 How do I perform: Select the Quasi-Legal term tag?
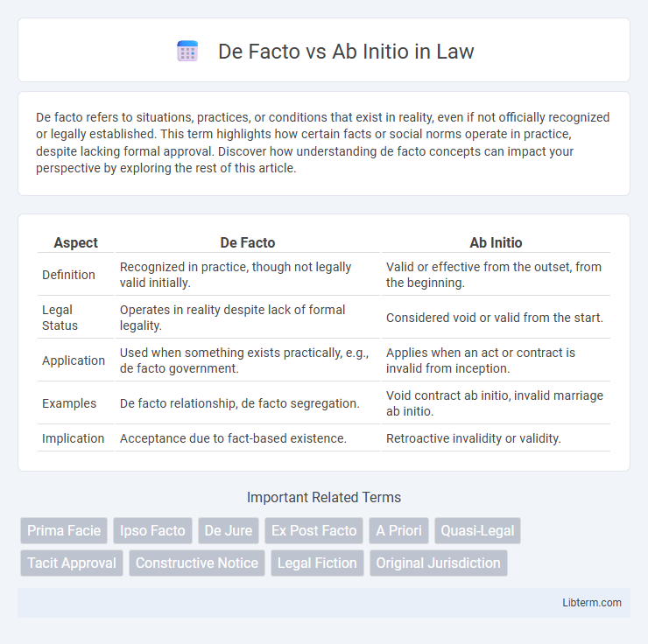pos(477,530)
